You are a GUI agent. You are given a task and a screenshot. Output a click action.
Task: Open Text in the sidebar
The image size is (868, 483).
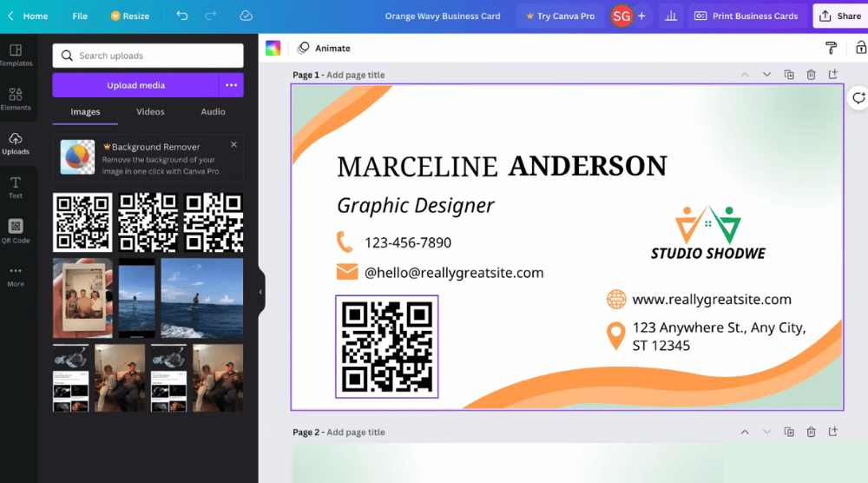pyautogui.click(x=16, y=188)
